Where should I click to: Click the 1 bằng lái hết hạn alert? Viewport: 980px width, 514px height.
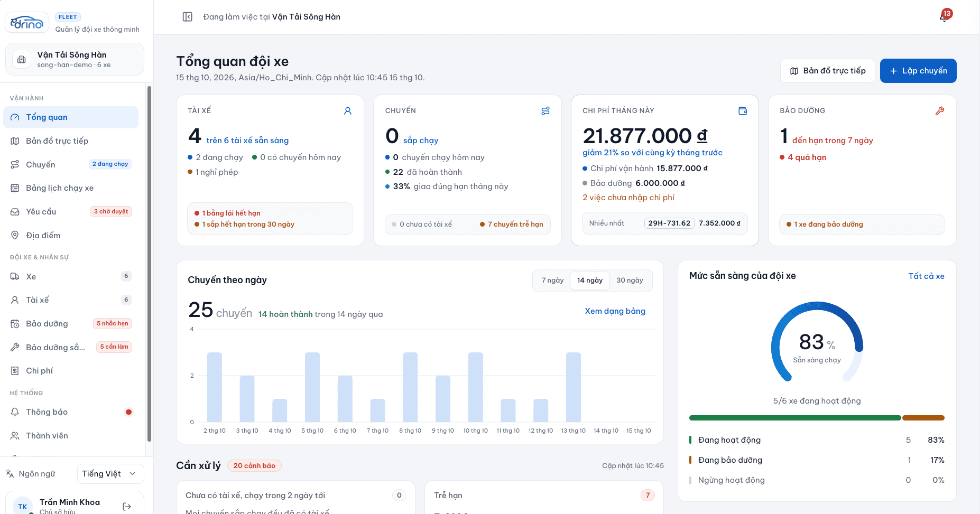[x=228, y=213]
